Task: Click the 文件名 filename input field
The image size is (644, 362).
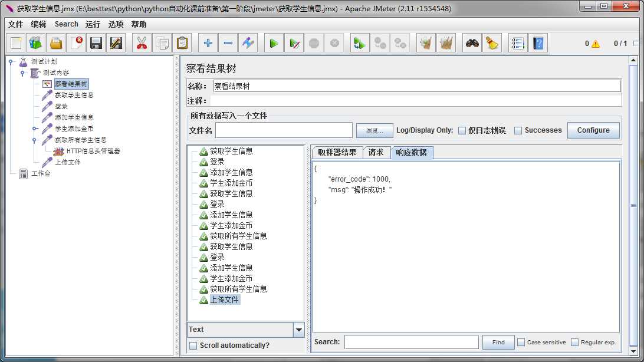Action: (284, 130)
